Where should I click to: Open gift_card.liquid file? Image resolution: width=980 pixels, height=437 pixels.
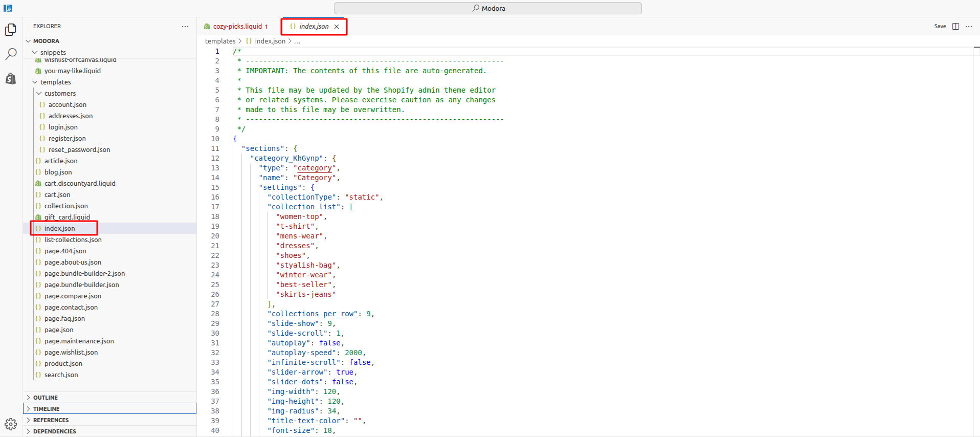(110, 217)
